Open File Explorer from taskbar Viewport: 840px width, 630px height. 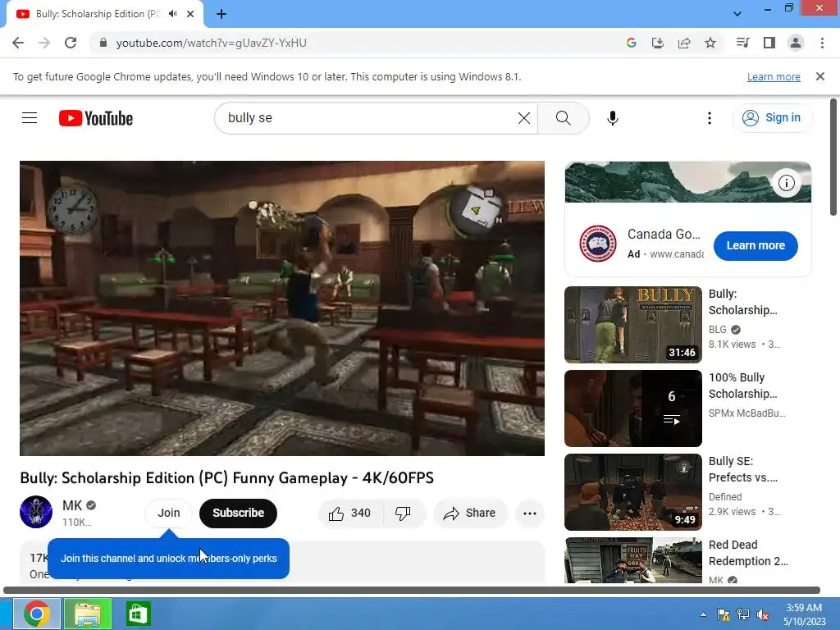pyautogui.click(x=88, y=614)
